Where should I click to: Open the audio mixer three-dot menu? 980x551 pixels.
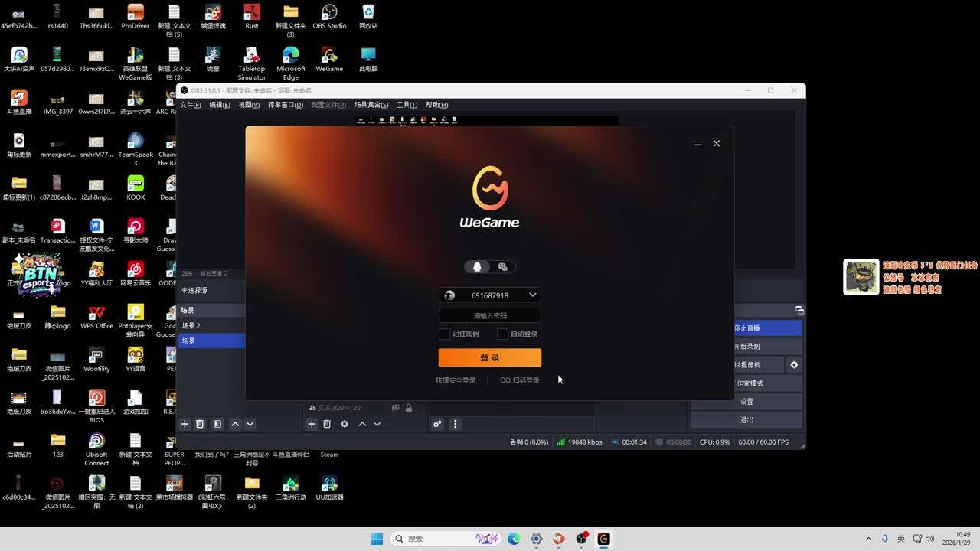tap(455, 424)
